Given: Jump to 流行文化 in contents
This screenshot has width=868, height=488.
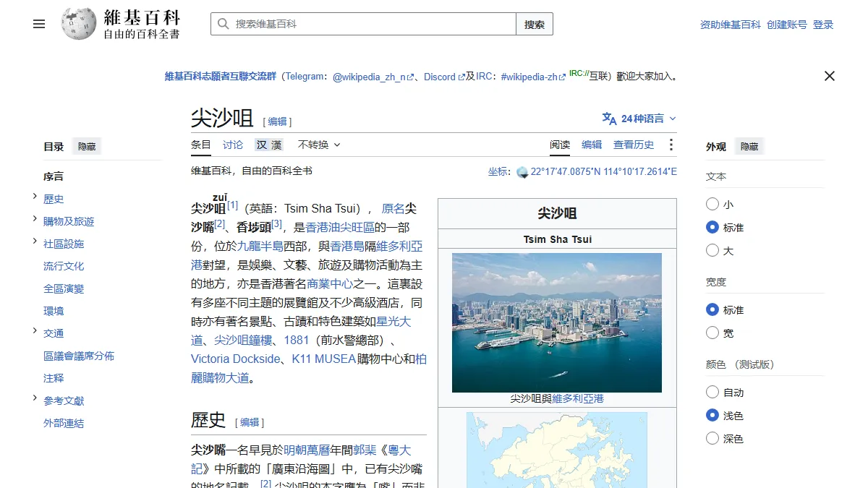Looking at the screenshot, I should pos(64,266).
